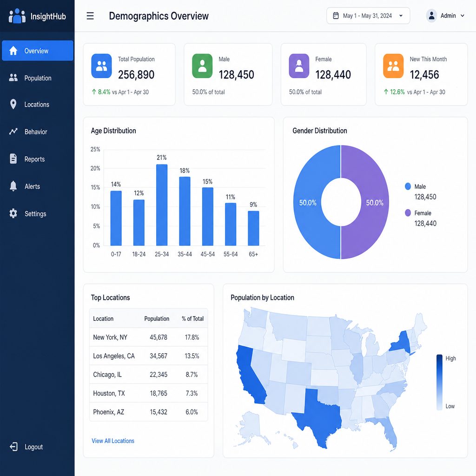Click the calendar icon in date picker
The image size is (476, 476).
coord(336,15)
